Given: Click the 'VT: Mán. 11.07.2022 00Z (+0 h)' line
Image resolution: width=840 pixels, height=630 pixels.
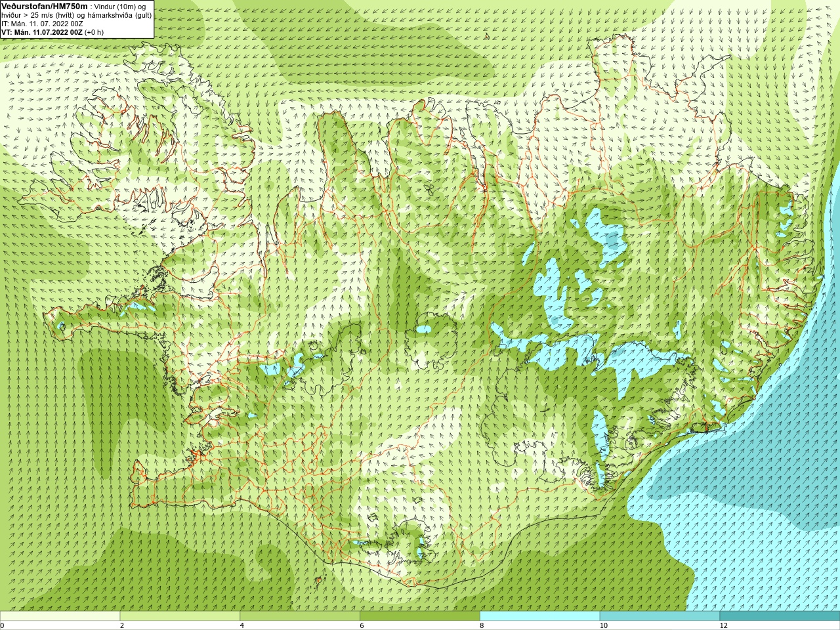Looking at the screenshot, I should click(52, 32).
